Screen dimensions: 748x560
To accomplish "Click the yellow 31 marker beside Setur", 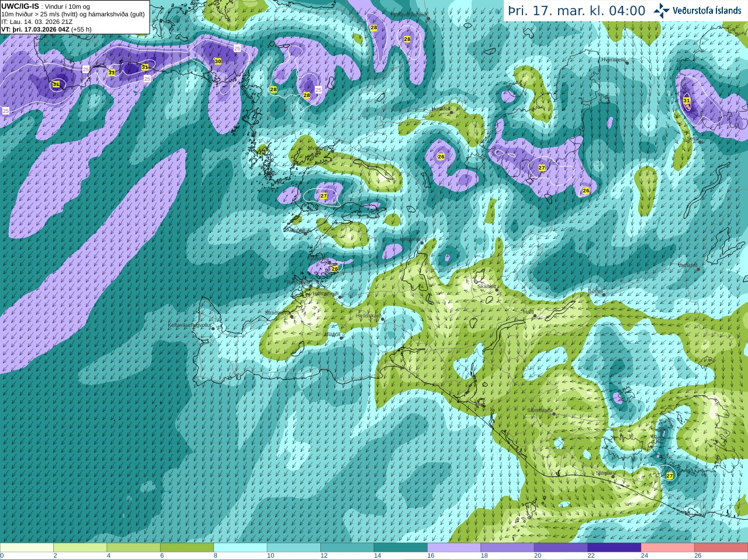I will point(687,101).
